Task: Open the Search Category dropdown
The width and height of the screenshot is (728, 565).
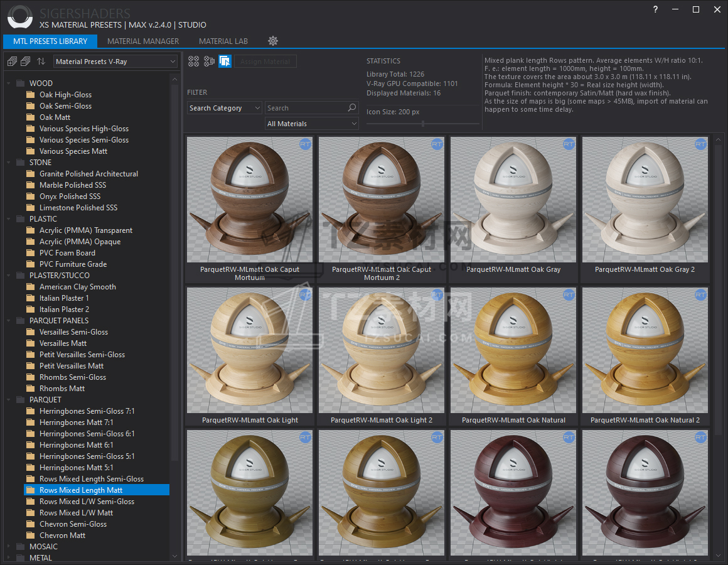Action: [x=225, y=108]
